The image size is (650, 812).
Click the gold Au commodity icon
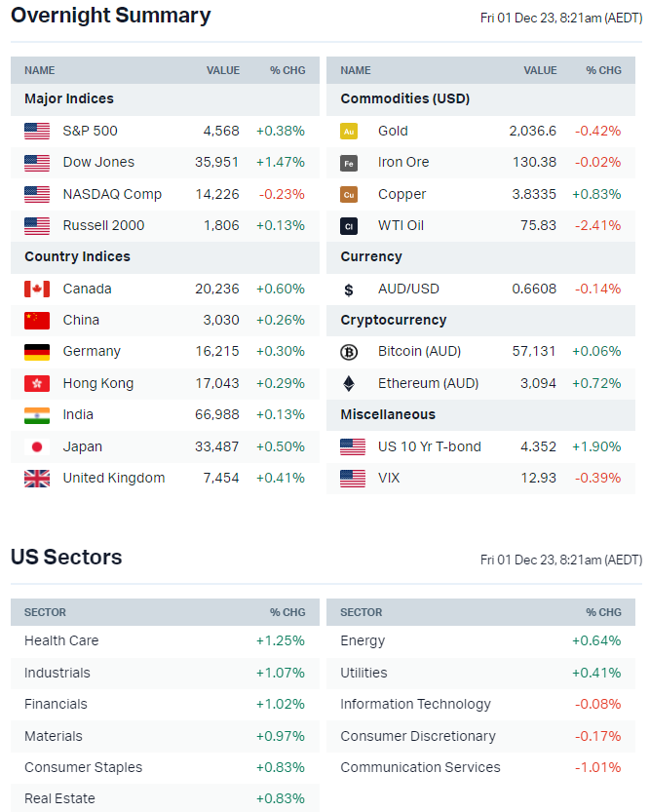tap(349, 131)
